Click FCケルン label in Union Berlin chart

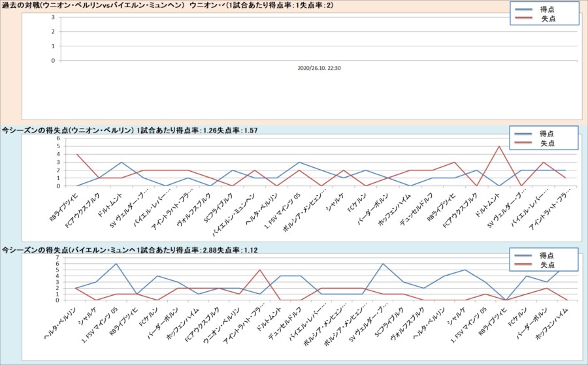(357, 202)
